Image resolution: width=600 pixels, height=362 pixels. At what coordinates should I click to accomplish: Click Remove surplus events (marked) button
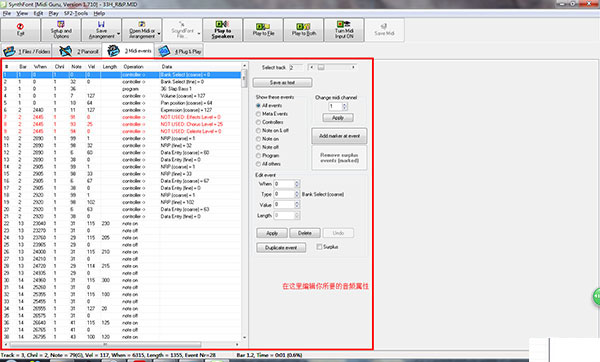click(x=339, y=157)
